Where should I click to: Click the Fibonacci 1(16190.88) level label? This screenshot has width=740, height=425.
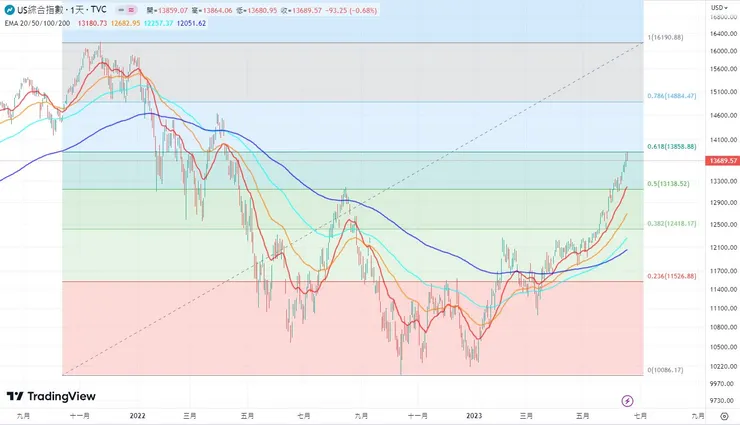point(665,37)
